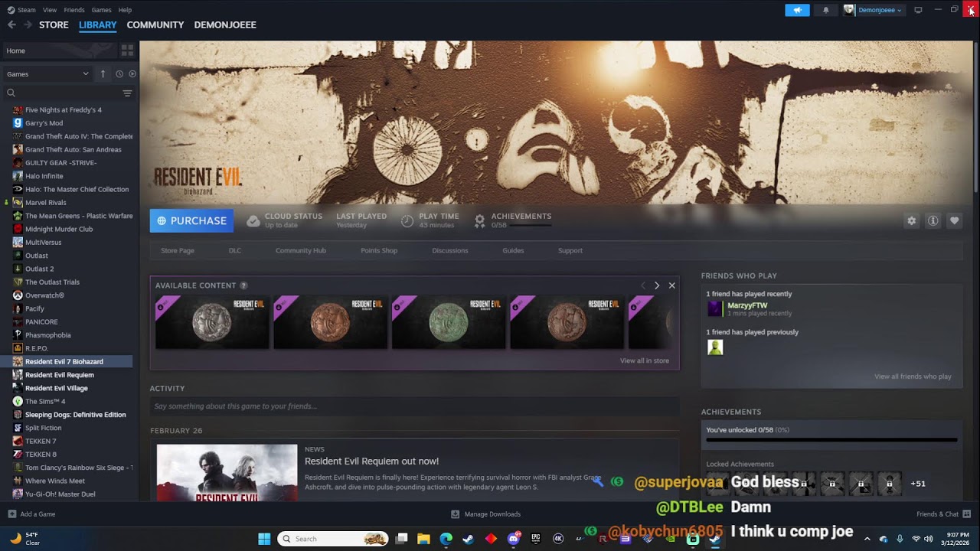Open the library collections grid view icon
980x551 pixels.
[x=127, y=51]
